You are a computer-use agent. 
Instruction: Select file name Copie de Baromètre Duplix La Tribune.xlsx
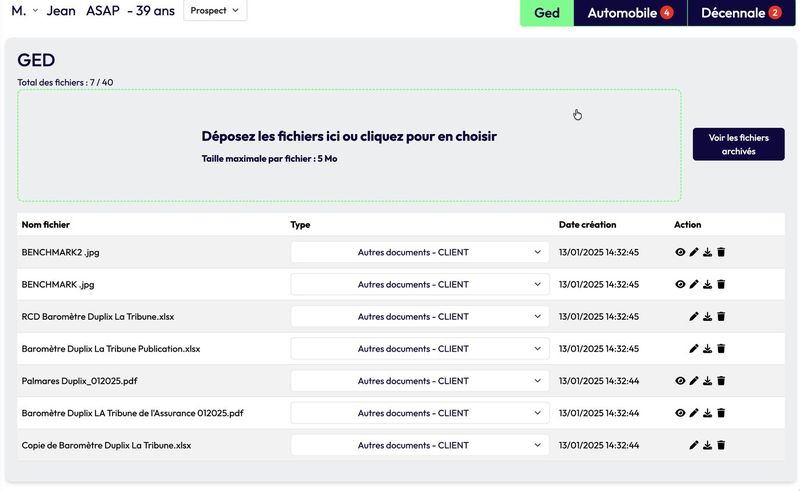pos(106,445)
